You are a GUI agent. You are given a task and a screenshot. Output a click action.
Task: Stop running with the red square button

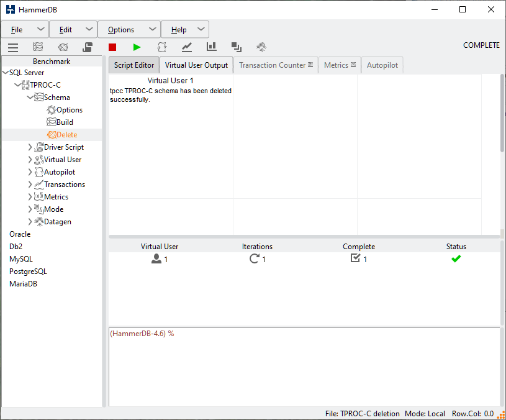112,47
